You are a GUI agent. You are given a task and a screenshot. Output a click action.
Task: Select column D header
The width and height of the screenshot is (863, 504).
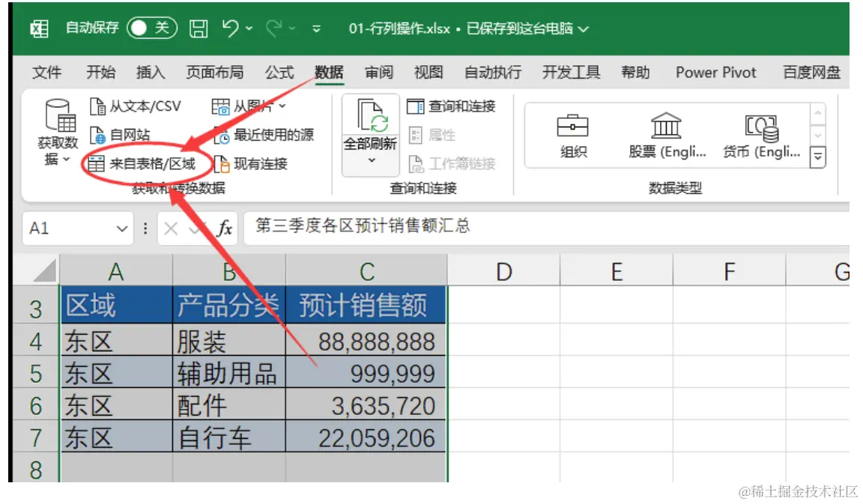tap(503, 270)
